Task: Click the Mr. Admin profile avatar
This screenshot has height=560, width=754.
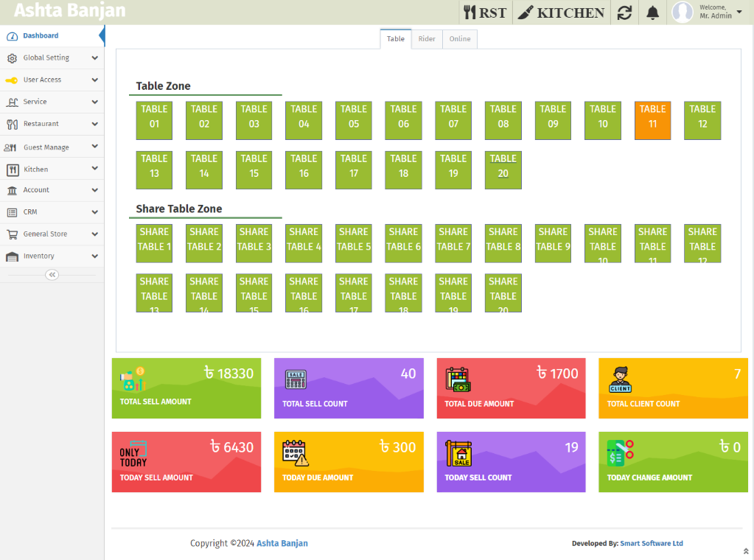Action: pos(682,12)
